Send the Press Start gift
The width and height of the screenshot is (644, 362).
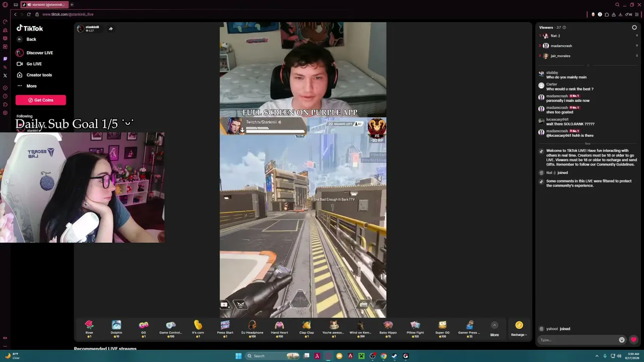click(x=225, y=328)
